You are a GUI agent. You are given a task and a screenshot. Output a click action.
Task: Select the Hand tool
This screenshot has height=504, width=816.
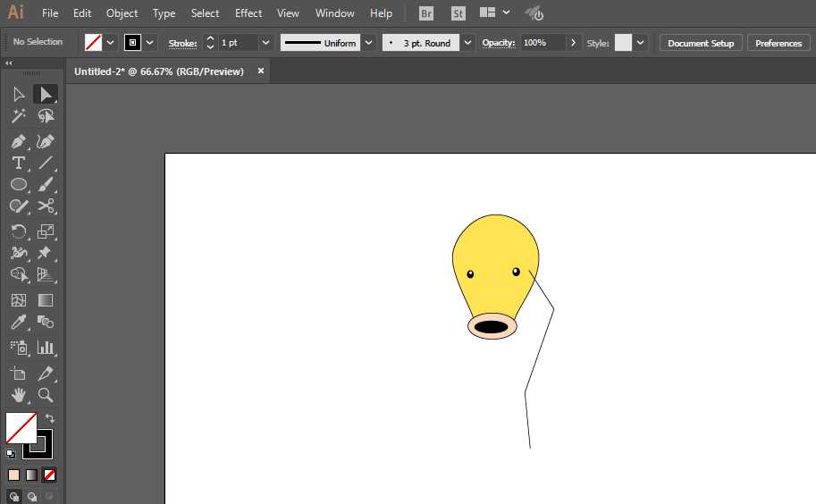pyautogui.click(x=18, y=395)
